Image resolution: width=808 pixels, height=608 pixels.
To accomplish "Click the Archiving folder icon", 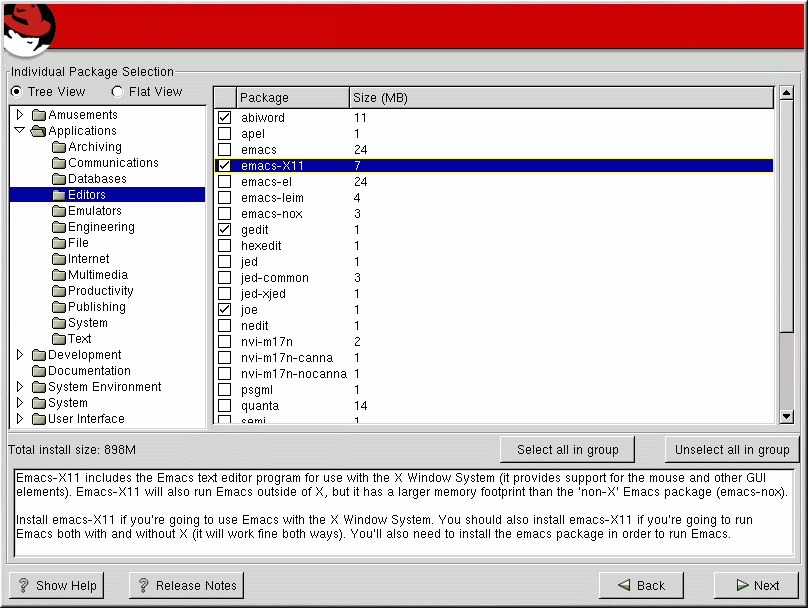I will coord(59,147).
